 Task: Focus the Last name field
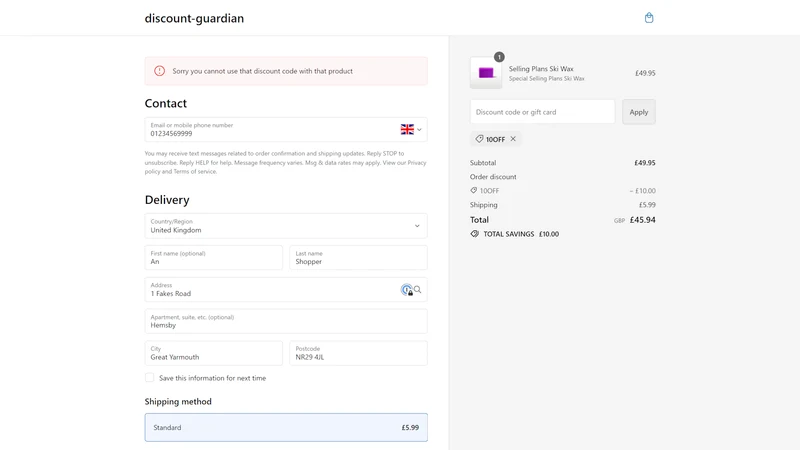pos(358,258)
